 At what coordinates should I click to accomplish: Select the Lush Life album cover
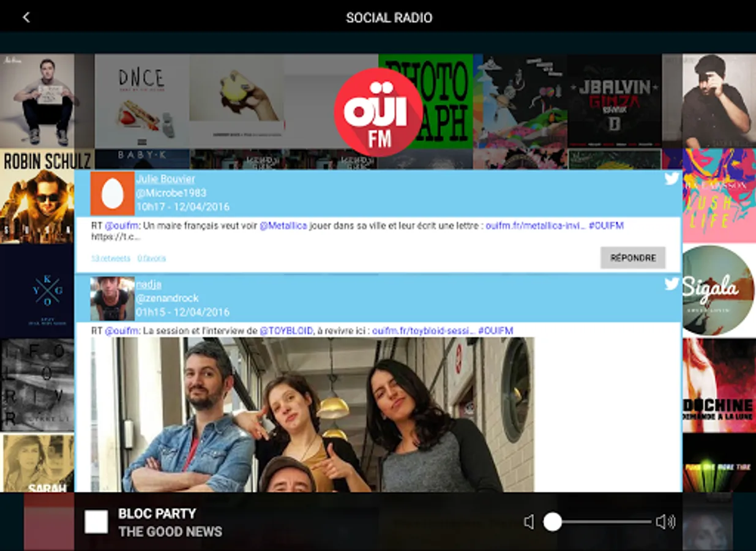(x=719, y=196)
